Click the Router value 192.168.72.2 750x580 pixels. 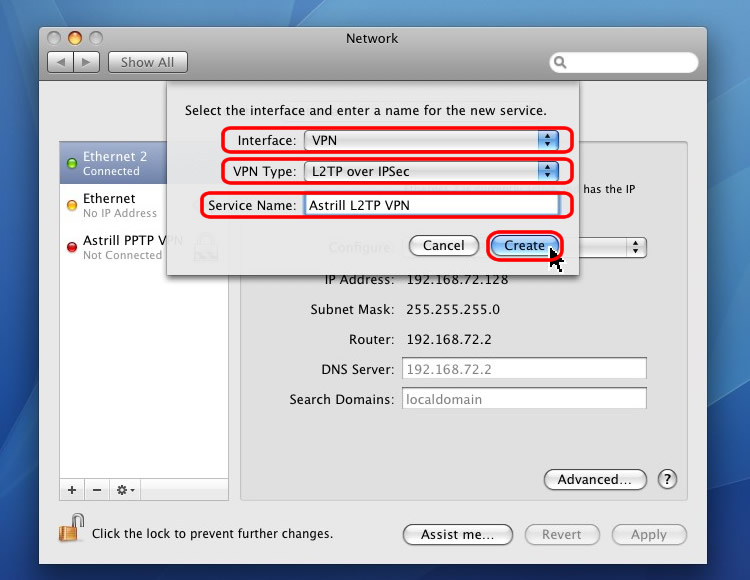(449, 339)
